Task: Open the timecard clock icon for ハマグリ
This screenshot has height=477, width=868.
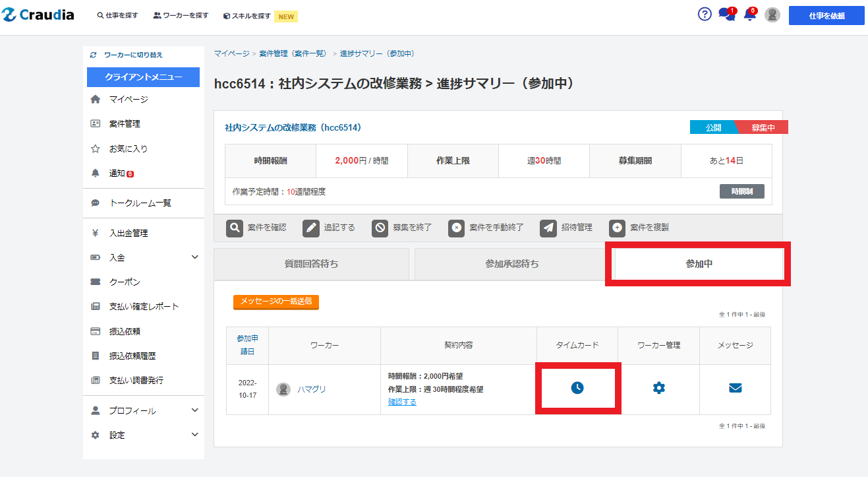Action: 577,388
